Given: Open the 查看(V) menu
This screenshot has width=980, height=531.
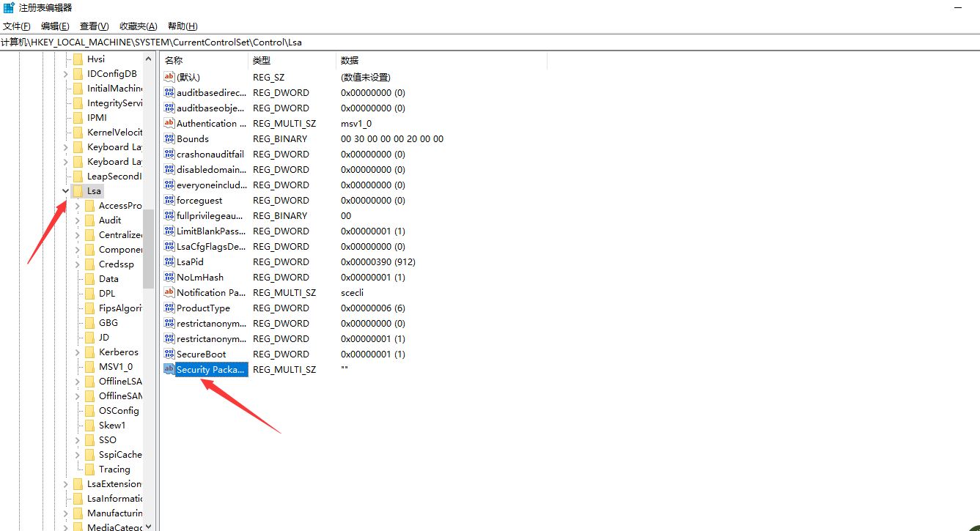Looking at the screenshot, I should click(94, 26).
